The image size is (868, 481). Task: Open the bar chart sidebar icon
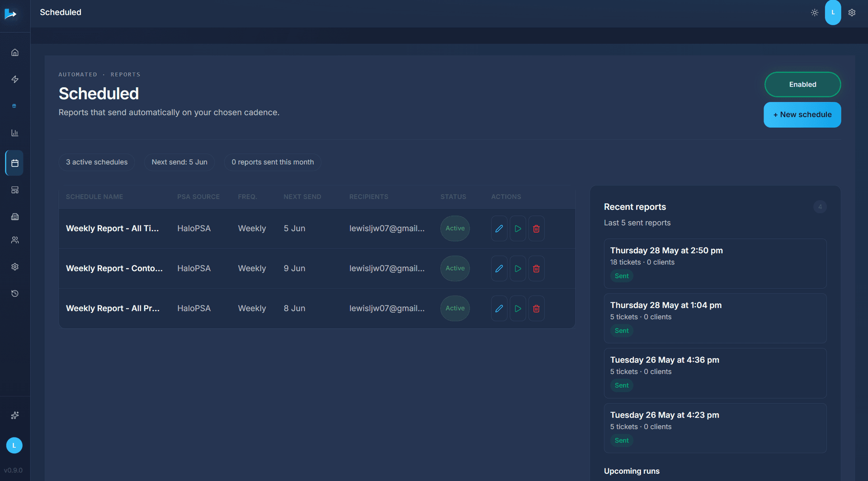pyautogui.click(x=15, y=133)
